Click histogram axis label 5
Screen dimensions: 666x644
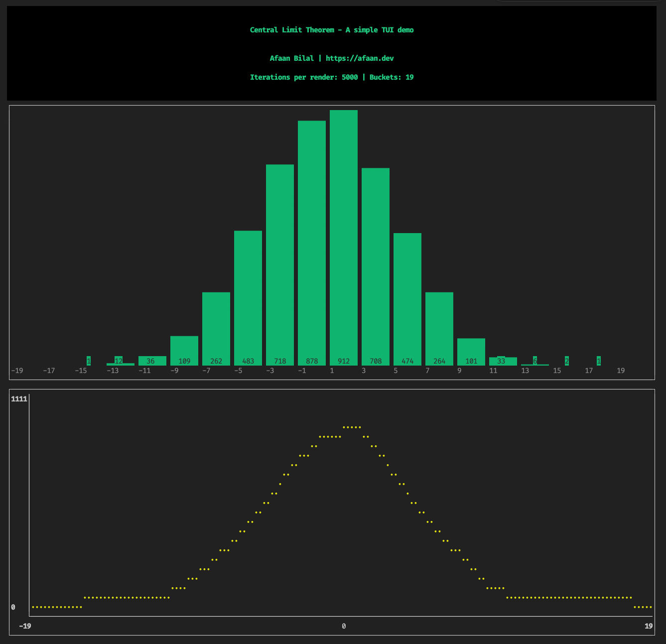396,371
